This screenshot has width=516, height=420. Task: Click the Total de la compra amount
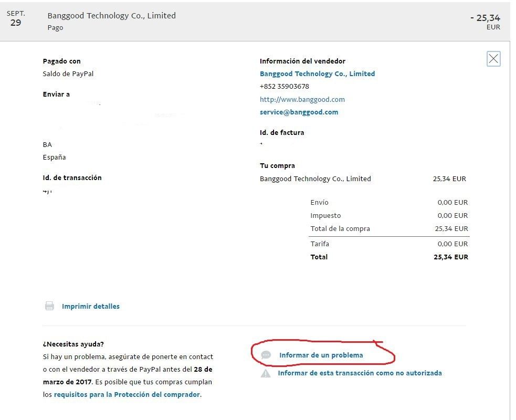pyautogui.click(x=451, y=229)
